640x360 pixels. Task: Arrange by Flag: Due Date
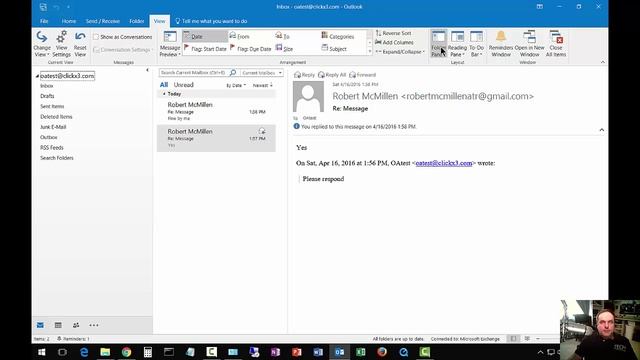[251, 49]
